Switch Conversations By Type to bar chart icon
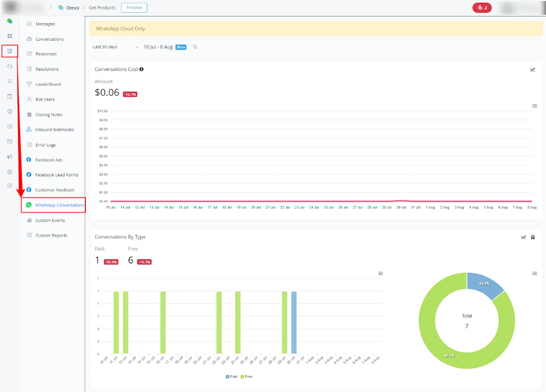The width and height of the screenshot is (546, 392). (x=533, y=237)
